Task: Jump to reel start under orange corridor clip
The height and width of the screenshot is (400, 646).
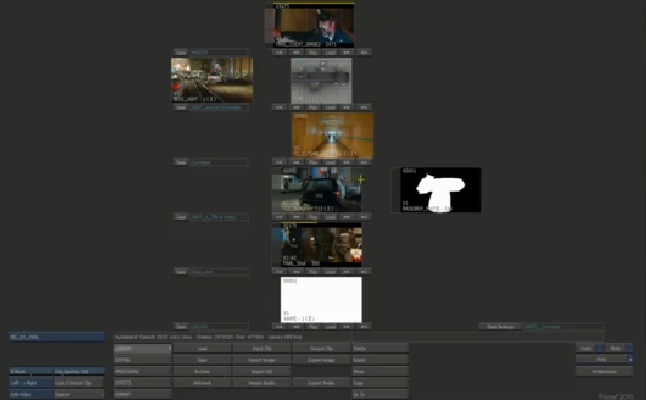Action: pos(279,162)
